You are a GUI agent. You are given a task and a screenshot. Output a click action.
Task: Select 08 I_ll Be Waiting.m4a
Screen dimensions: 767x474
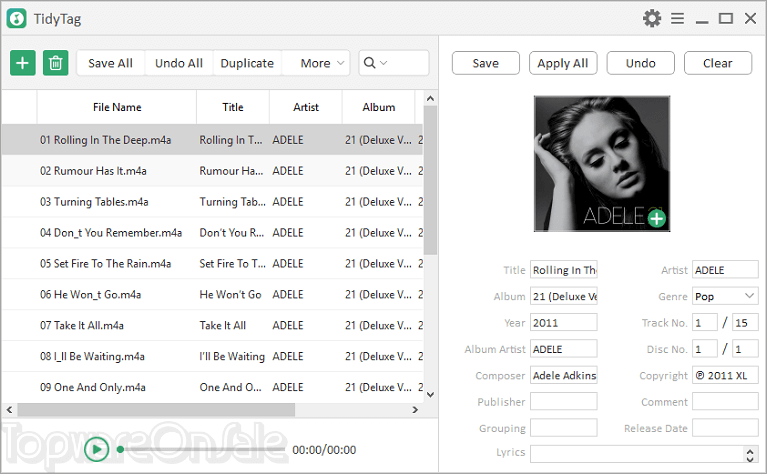212,356
